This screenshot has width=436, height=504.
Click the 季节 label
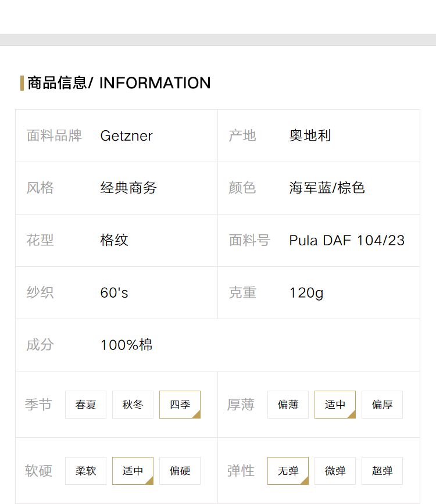point(38,405)
